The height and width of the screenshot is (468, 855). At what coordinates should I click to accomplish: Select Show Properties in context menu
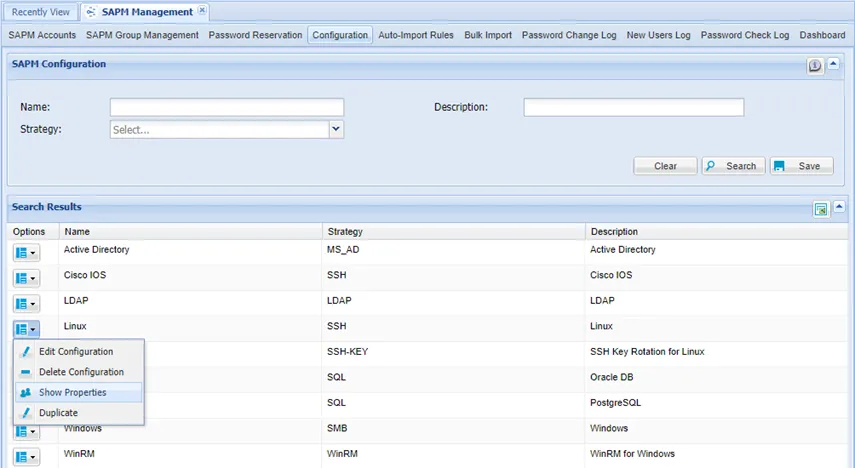tap(79, 392)
